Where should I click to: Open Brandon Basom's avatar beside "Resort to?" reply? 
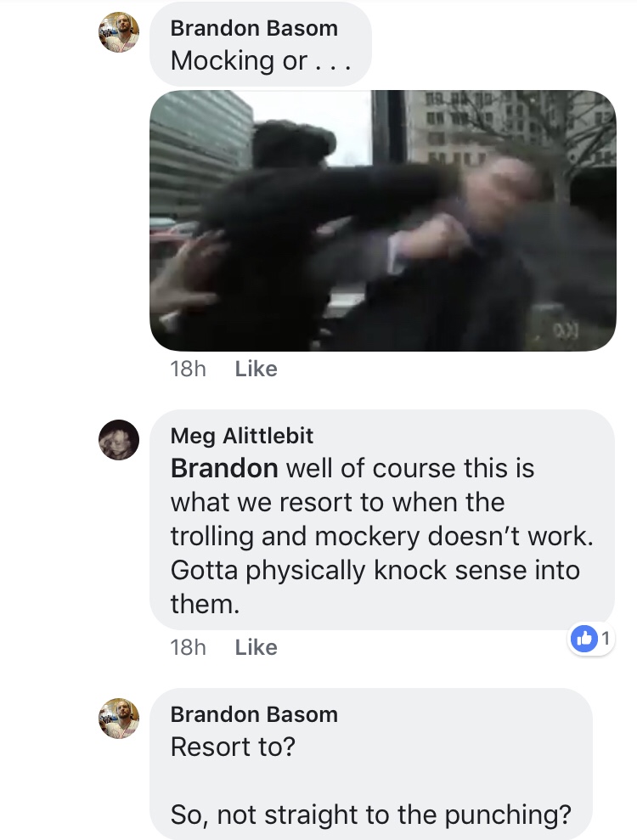(x=118, y=719)
